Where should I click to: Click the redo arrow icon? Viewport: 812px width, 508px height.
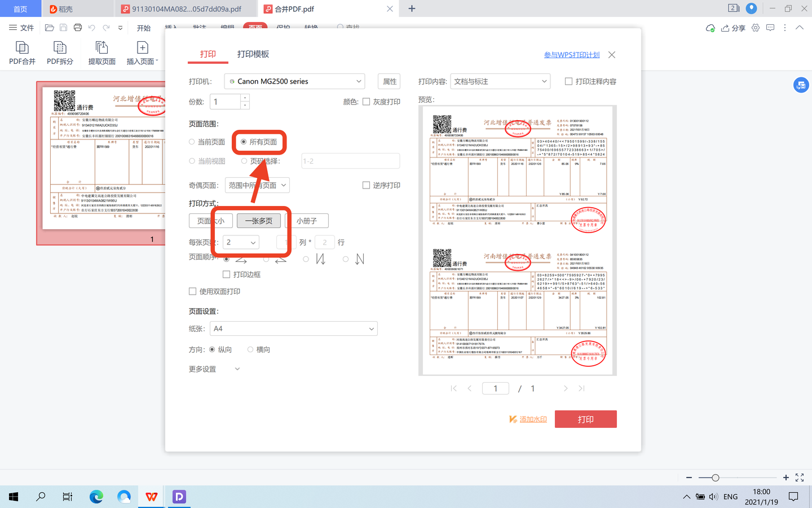tap(106, 28)
